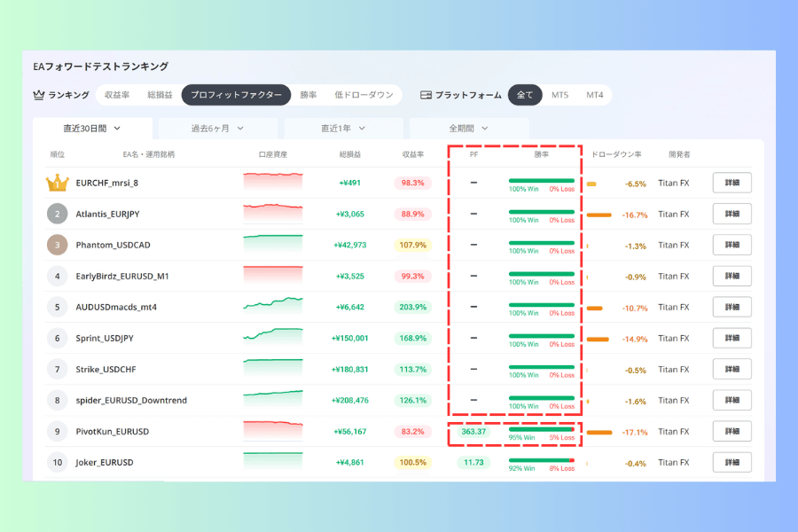Click equity chart thumbnail for AUDUSDmacds_mt4

[273, 307]
